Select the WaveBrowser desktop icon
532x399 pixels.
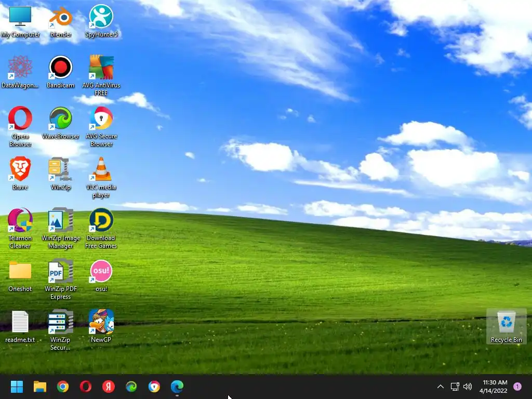61,123
